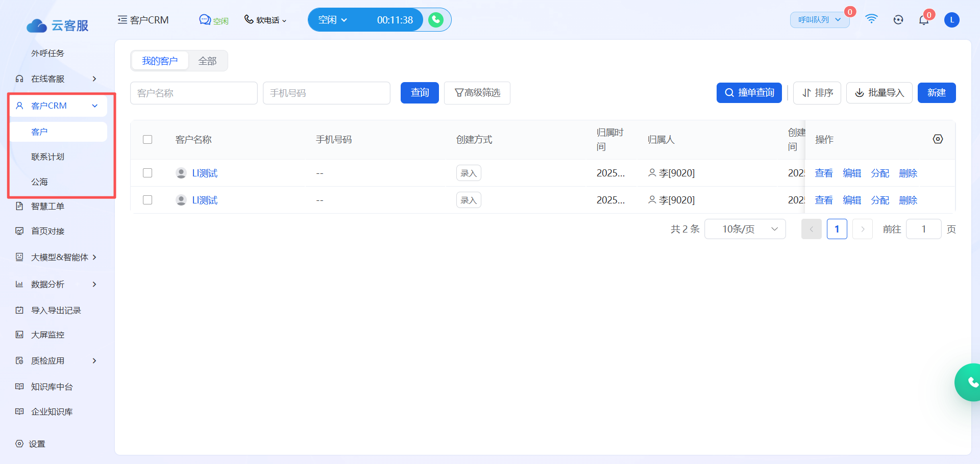
Task: Click the 新建 button
Action: (936, 93)
